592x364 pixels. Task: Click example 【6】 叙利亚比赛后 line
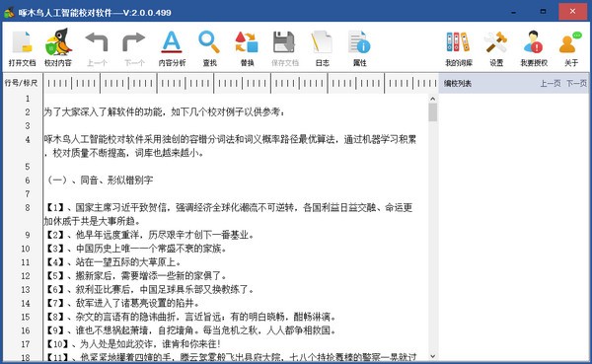[149, 290]
